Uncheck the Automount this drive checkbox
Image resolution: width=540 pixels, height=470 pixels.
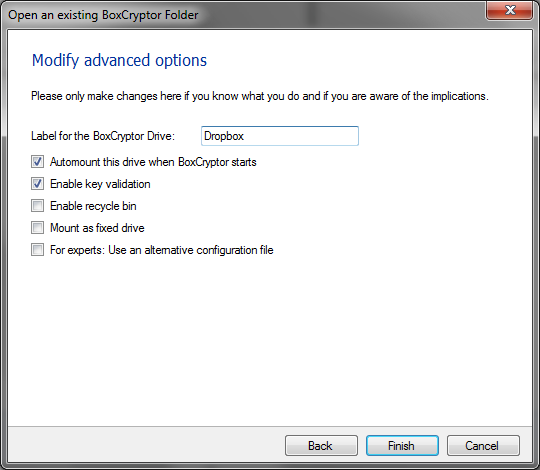pos(37,162)
